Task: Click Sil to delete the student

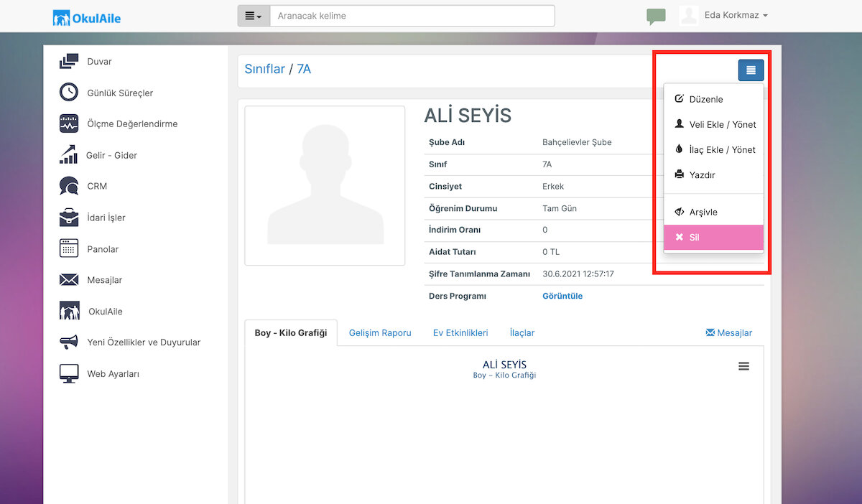Action: [x=713, y=237]
